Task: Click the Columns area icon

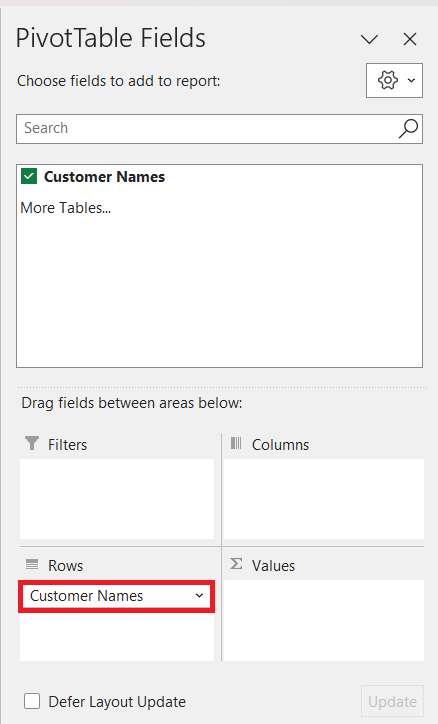Action: (x=236, y=444)
